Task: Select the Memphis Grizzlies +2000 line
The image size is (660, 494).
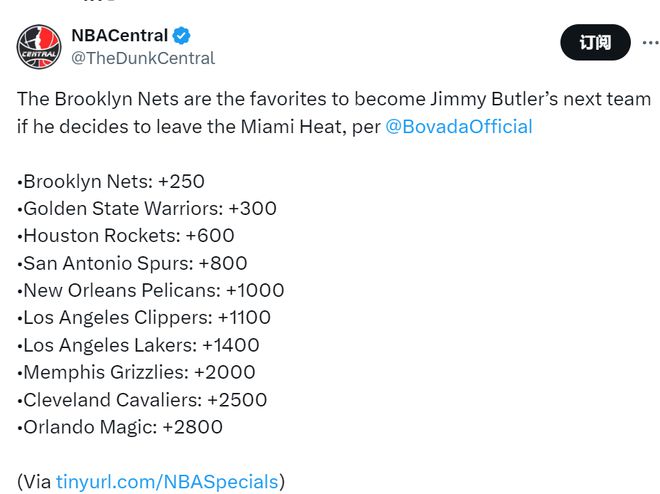Action: [136, 372]
